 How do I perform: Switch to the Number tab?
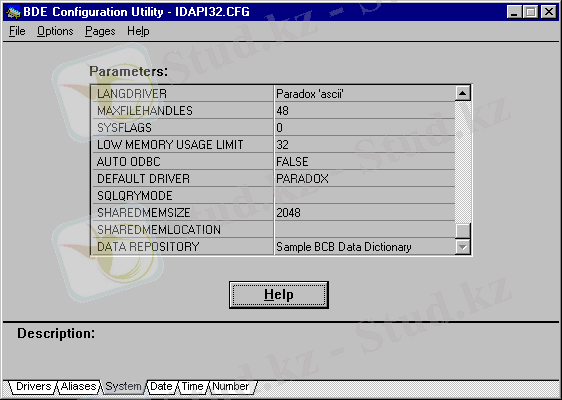click(230, 387)
